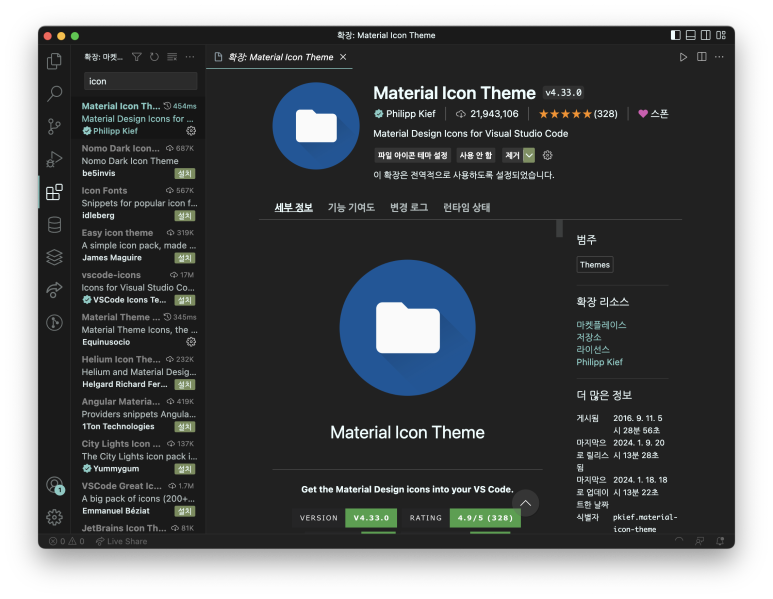Switch to the 기능 기여도 tab
This screenshot has height=599, width=773.
pos(351,208)
